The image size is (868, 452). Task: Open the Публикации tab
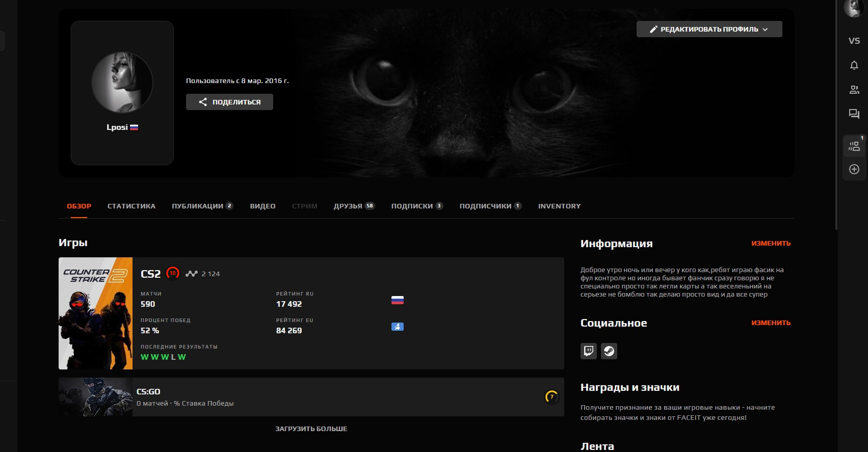[x=202, y=206]
